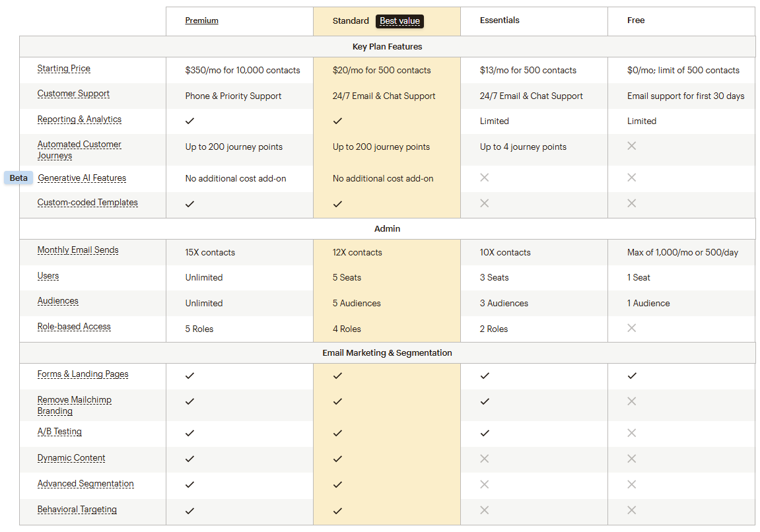
Task: Click the Premium checkmark for Behavioral Targeting
Action: tap(190, 510)
